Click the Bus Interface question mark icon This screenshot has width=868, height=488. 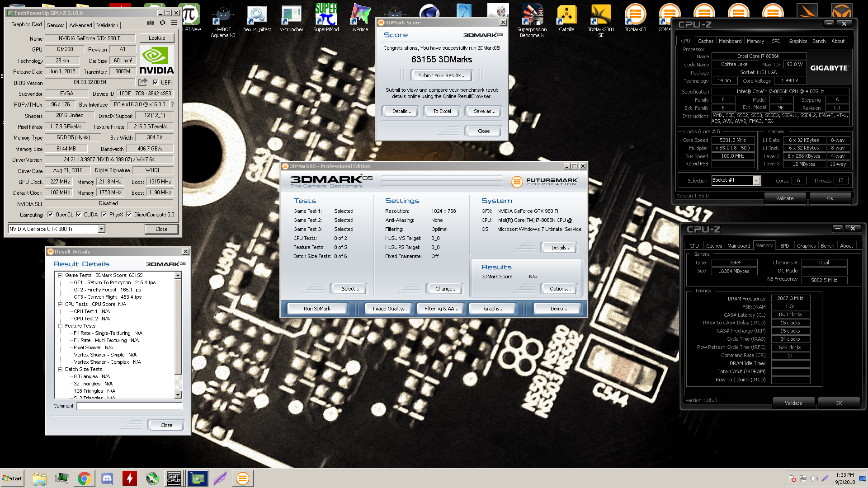pyautogui.click(x=172, y=104)
